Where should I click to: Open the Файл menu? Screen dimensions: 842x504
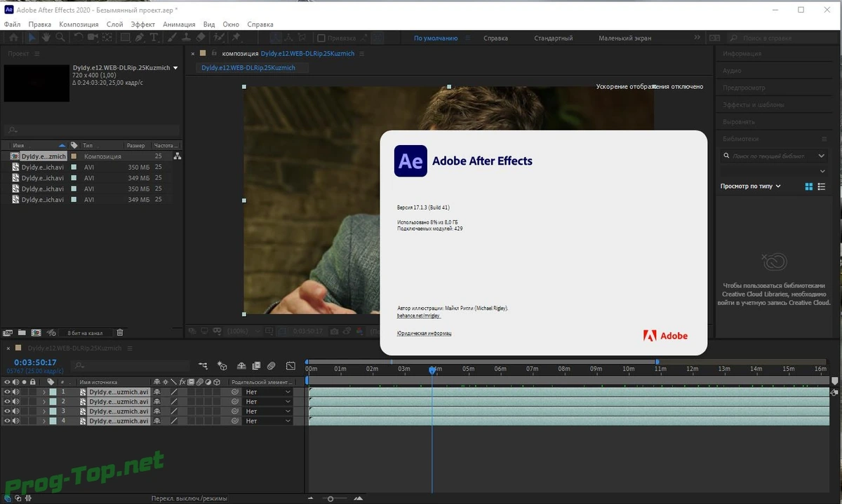[12, 25]
